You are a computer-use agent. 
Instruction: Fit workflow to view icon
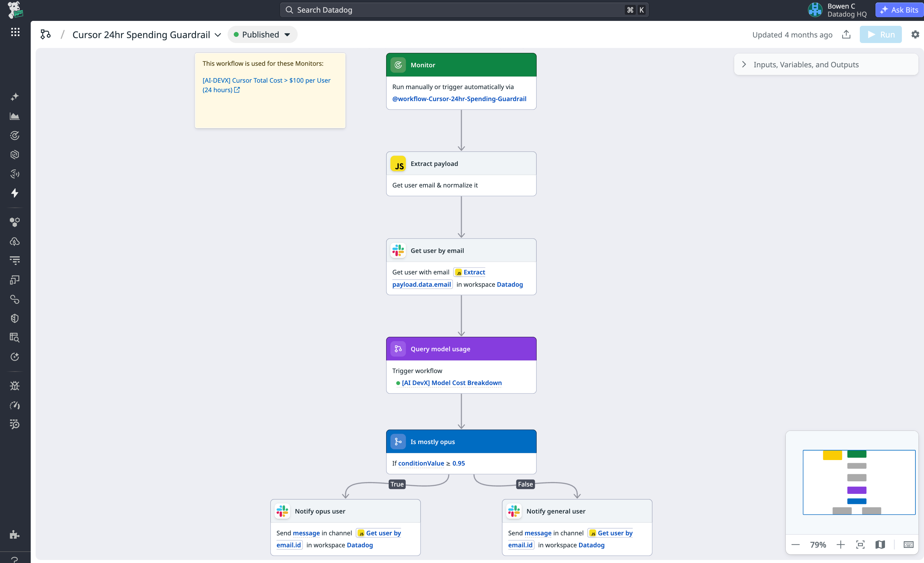click(860, 545)
